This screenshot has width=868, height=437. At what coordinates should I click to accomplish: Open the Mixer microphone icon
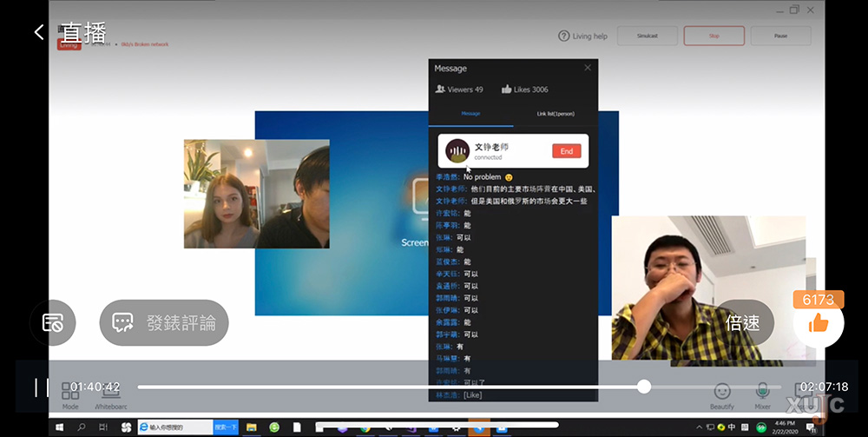762,392
